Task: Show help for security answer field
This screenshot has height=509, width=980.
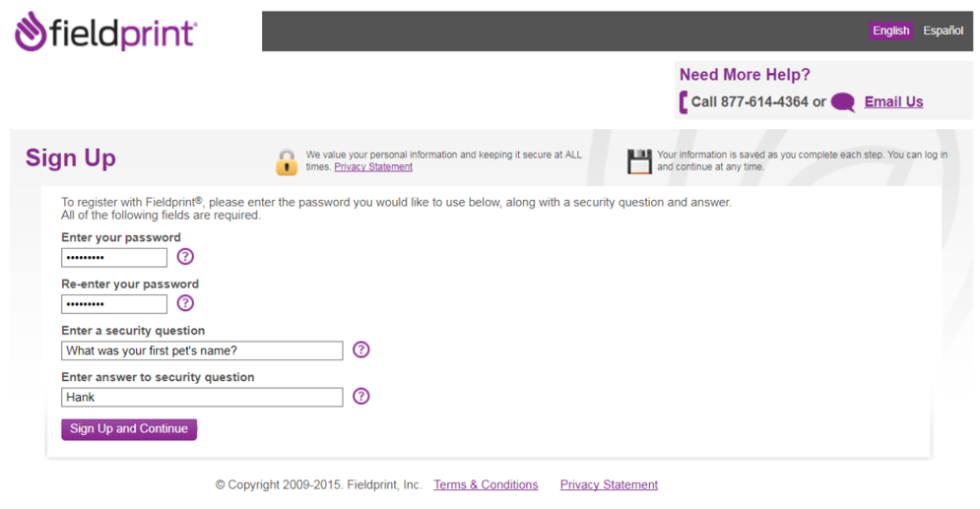Action: click(361, 396)
